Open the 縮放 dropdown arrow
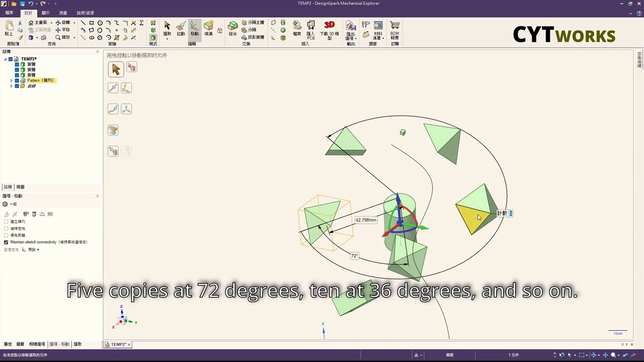 coord(74,37)
